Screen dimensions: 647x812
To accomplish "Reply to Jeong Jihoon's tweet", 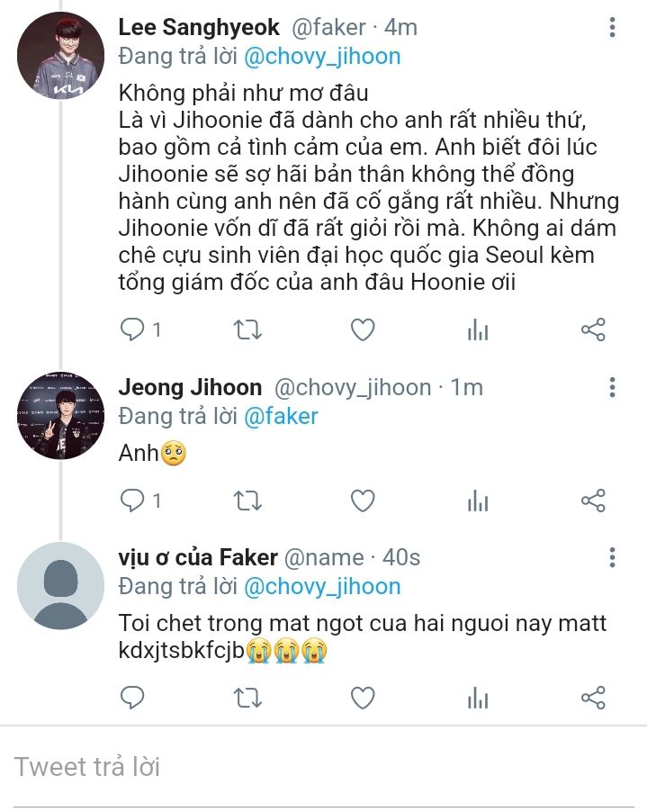I will tap(132, 501).
